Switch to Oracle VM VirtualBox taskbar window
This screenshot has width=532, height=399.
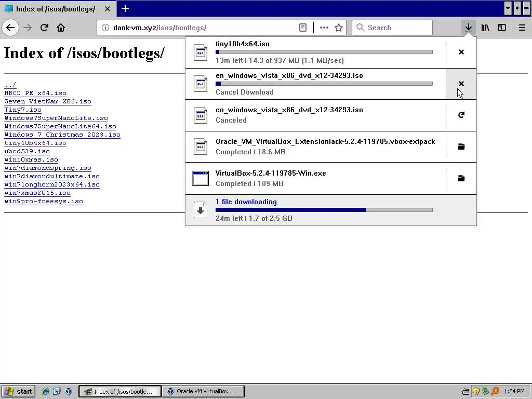point(203,391)
